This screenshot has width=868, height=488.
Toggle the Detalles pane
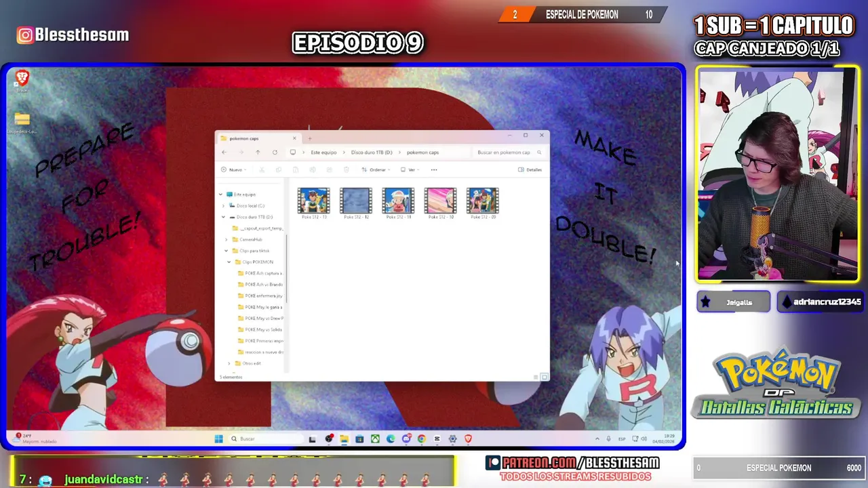click(530, 169)
